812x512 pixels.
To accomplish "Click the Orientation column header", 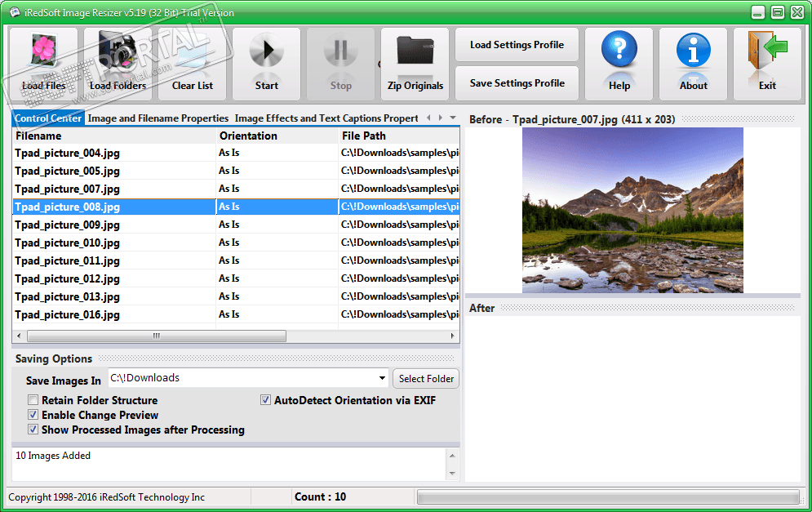I will [277, 136].
